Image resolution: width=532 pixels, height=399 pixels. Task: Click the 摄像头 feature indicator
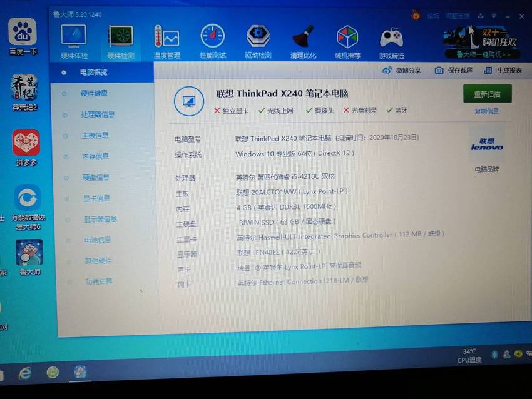point(320,111)
